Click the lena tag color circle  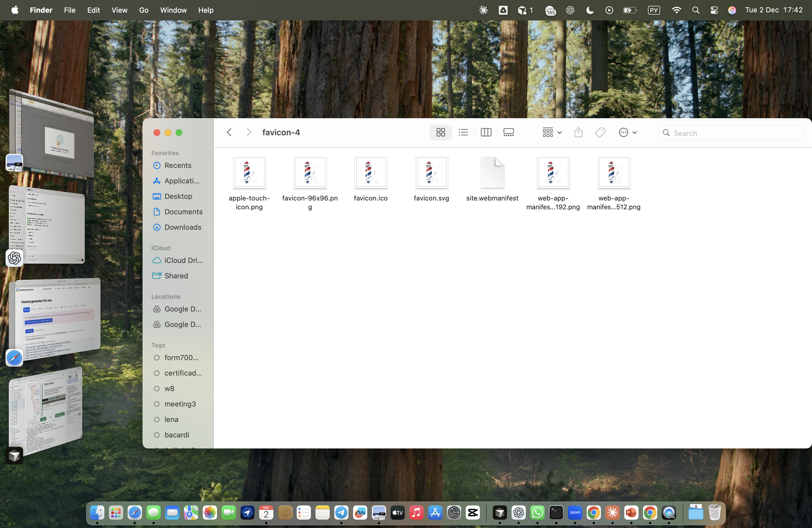[157, 419]
